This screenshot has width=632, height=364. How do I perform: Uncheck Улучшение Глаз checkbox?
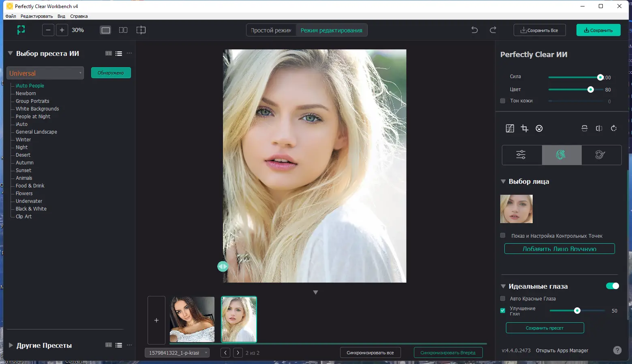(x=503, y=311)
